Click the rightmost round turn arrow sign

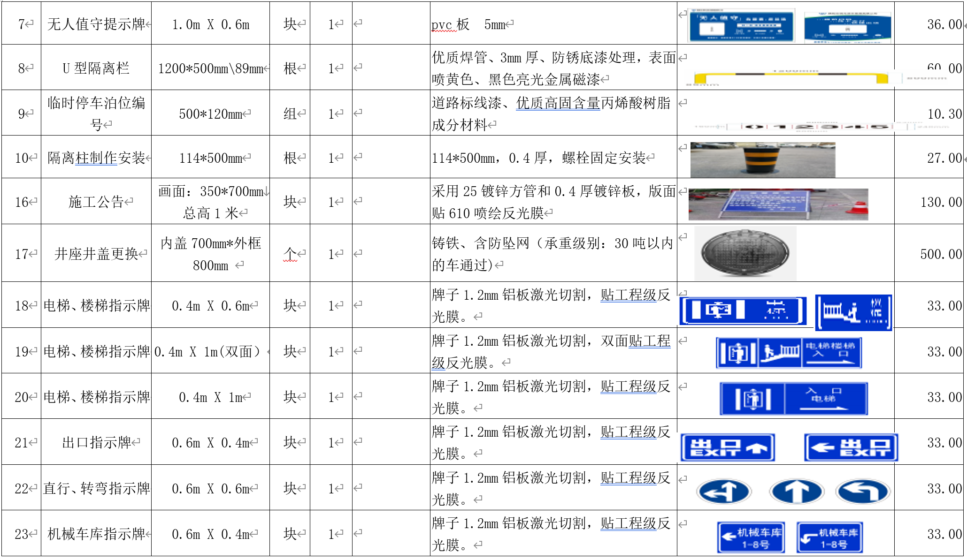coord(863,492)
